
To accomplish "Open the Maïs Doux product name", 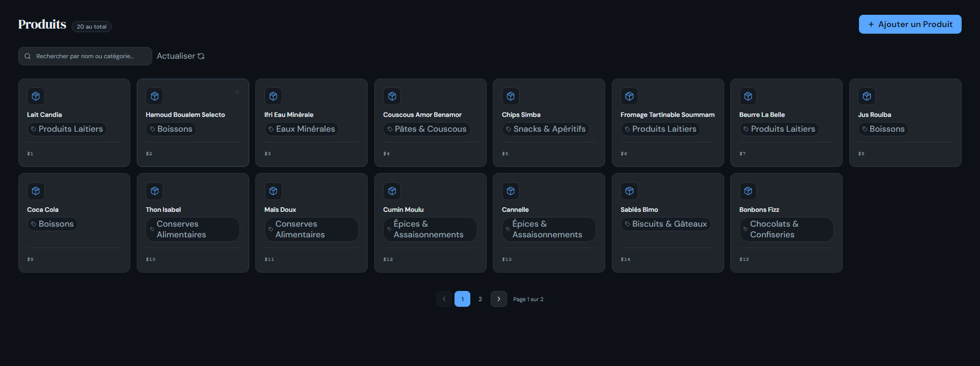I will click(280, 210).
